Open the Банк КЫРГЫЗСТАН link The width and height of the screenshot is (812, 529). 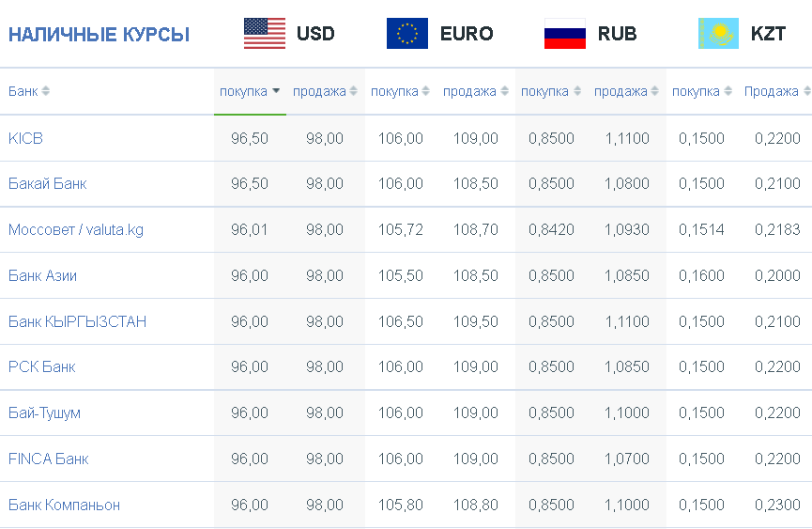point(77,321)
